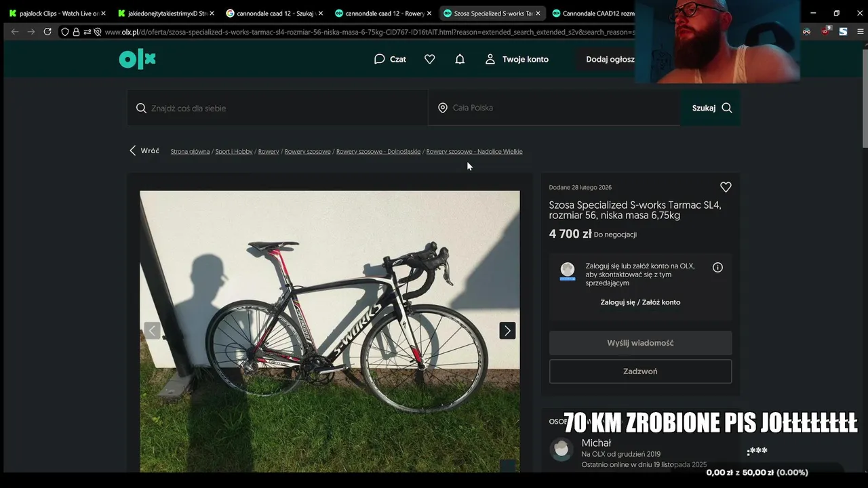Open seller name Michał
The image size is (868, 488).
(x=596, y=443)
